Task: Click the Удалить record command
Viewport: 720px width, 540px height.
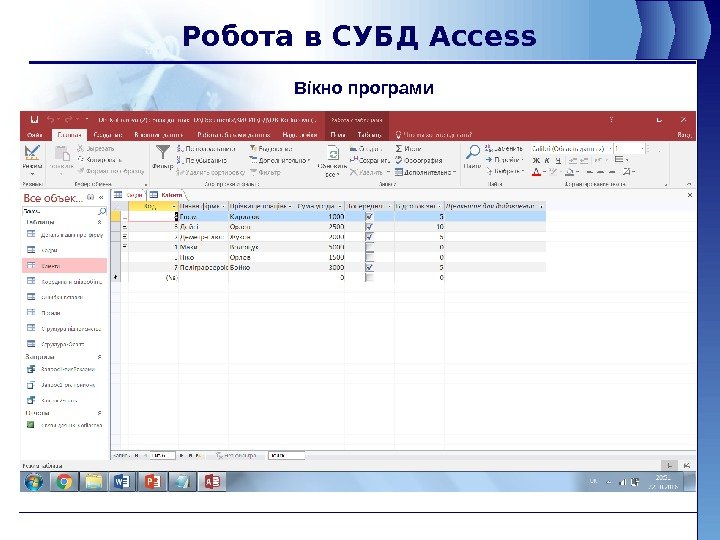Action: [x=369, y=172]
